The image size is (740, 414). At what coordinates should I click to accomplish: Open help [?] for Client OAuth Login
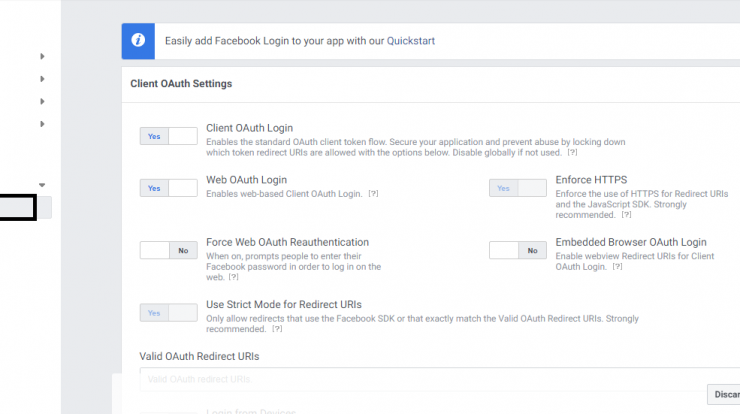click(572, 152)
